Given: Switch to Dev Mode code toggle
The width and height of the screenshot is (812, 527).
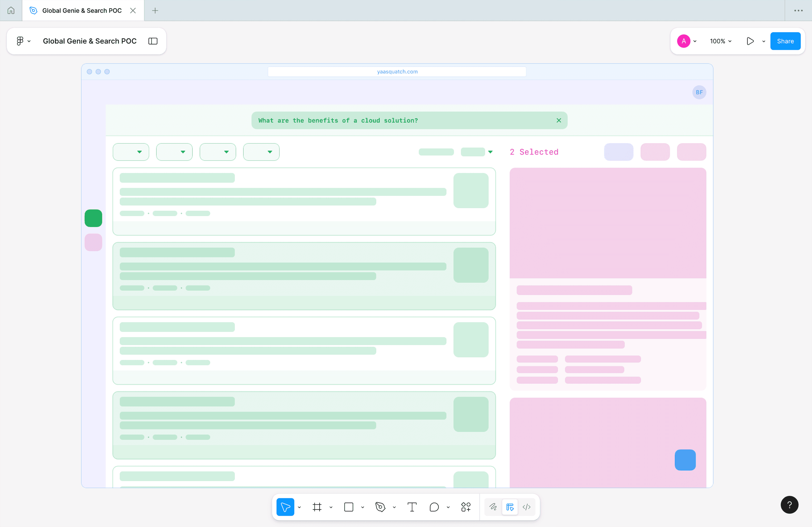Looking at the screenshot, I should pos(527,507).
